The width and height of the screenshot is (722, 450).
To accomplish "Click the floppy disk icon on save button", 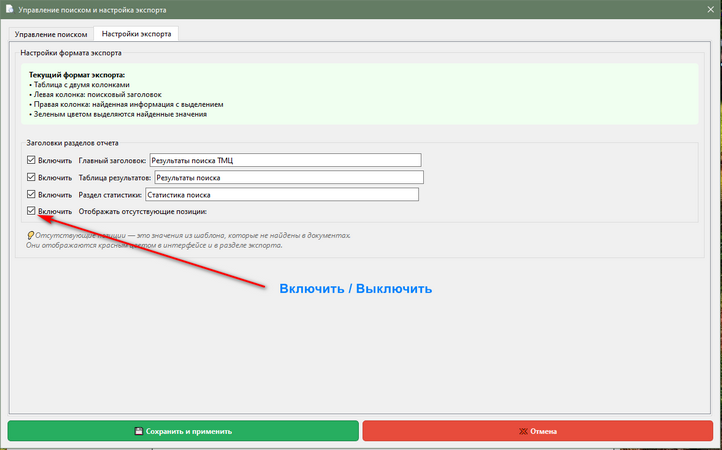I will pyautogui.click(x=139, y=431).
